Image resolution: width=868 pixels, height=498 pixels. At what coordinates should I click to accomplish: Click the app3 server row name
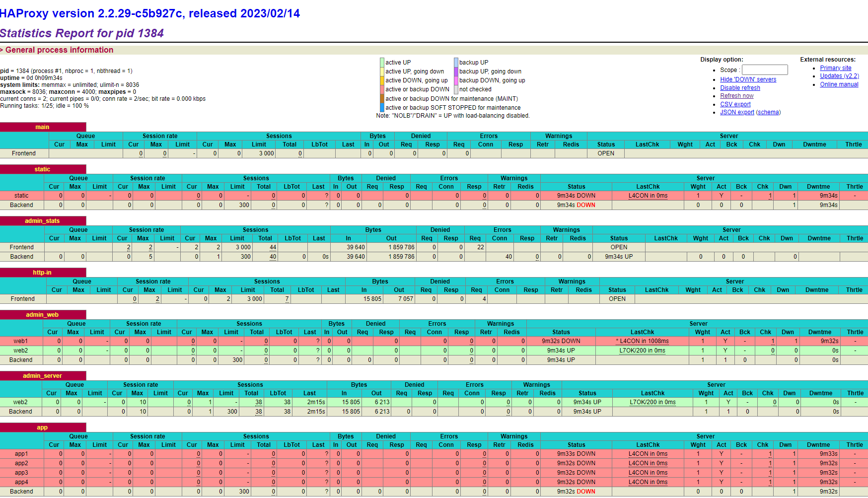pos(21,473)
